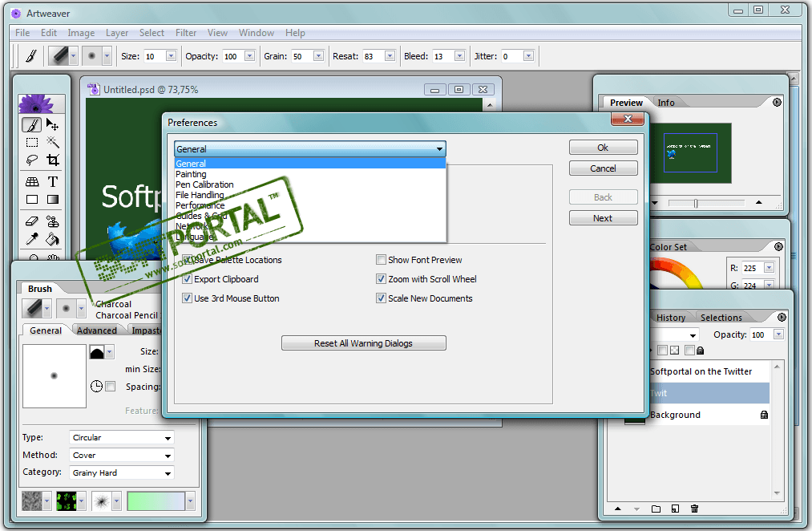812x531 pixels.
Task: Open the Size dropdown in options bar
Action: point(171,56)
